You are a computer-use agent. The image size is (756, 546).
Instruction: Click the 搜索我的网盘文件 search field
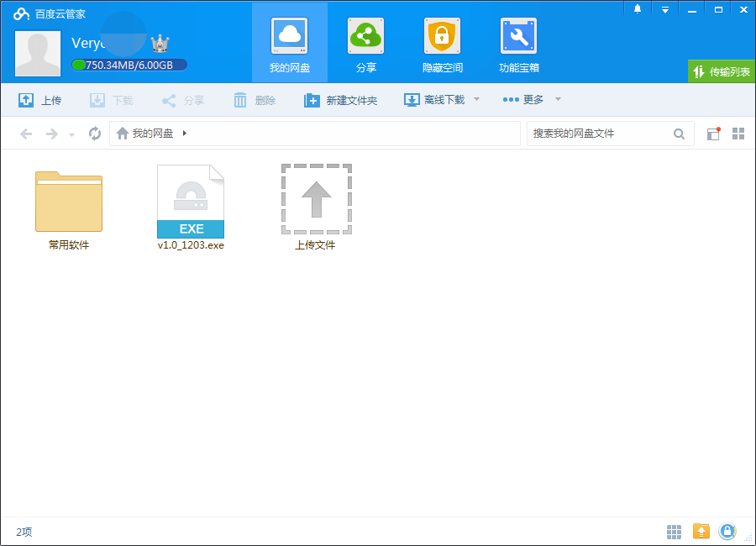[598, 134]
